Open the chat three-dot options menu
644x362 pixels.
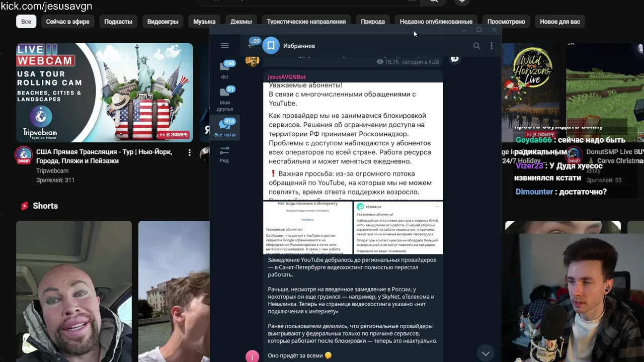492,46
